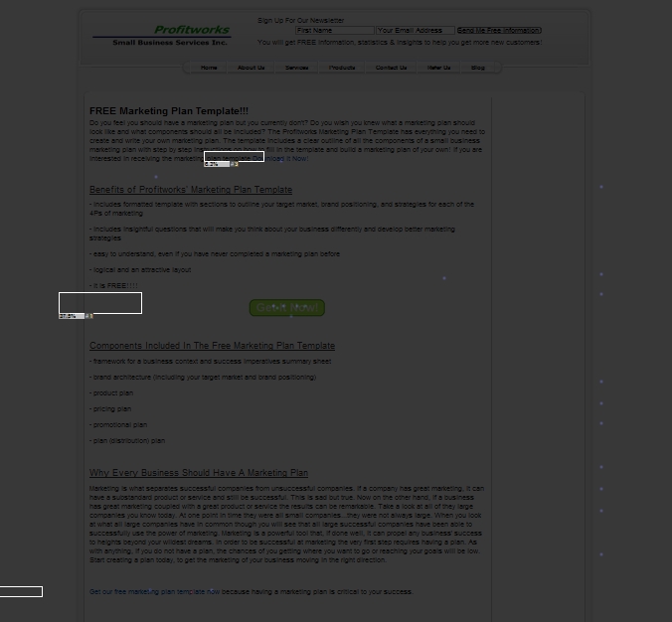
Task: Click 'Sign Up For Our Newsletter' text
Action: [300, 20]
